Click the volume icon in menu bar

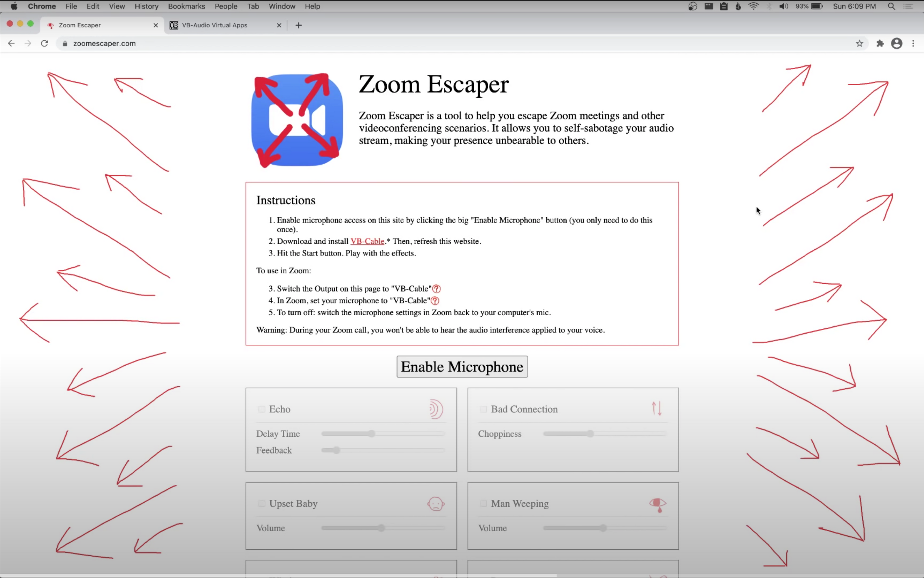(x=784, y=6)
